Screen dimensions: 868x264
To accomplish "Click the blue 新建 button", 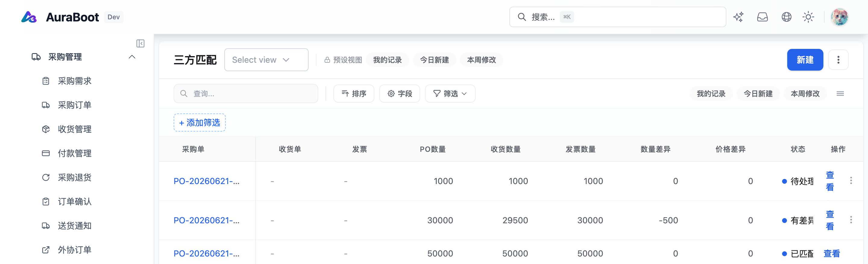I will coord(805,60).
